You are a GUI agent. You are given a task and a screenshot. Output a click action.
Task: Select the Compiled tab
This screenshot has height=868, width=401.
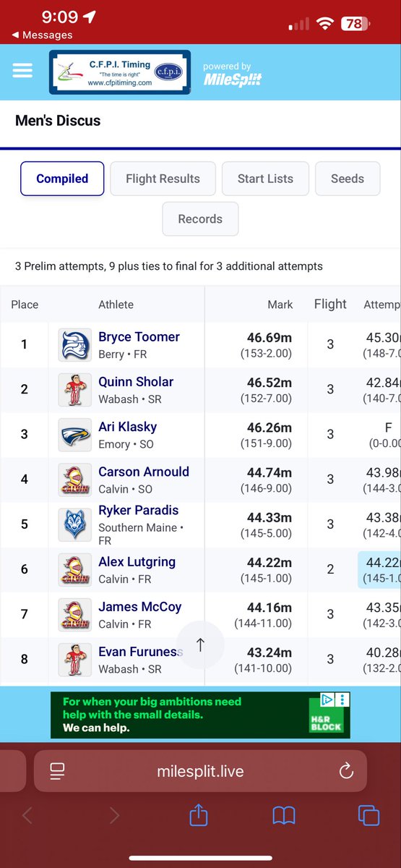(x=62, y=179)
